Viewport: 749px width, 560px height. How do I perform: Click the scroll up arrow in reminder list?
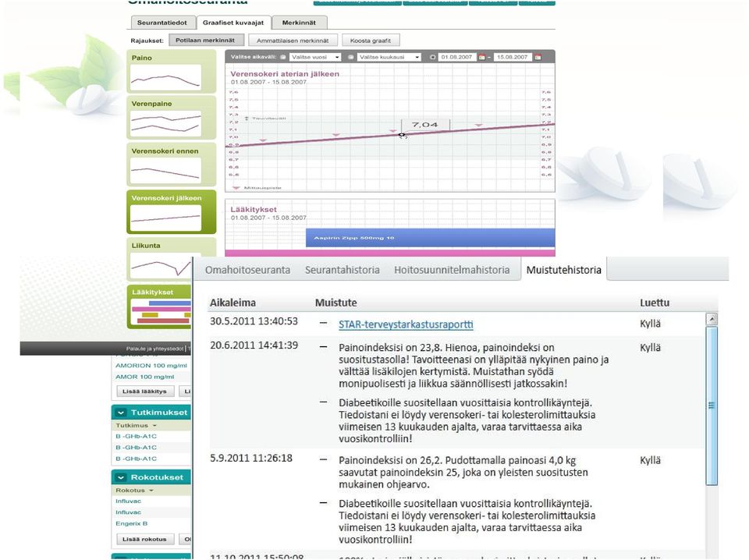pos(712,318)
